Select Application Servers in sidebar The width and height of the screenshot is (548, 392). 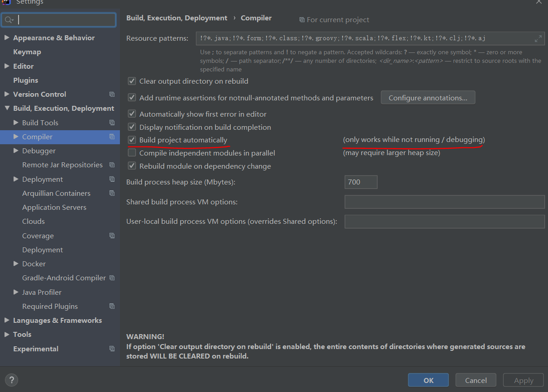[x=54, y=207]
